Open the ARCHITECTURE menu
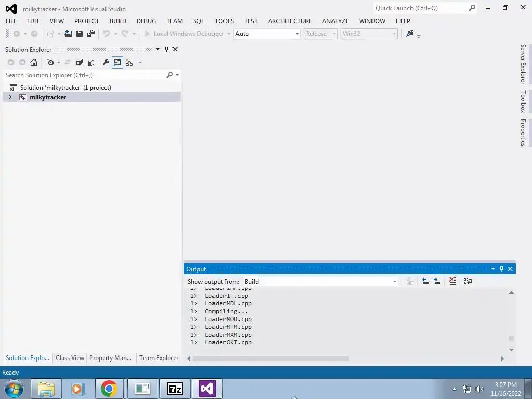532x399 pixels. point(290,21)
